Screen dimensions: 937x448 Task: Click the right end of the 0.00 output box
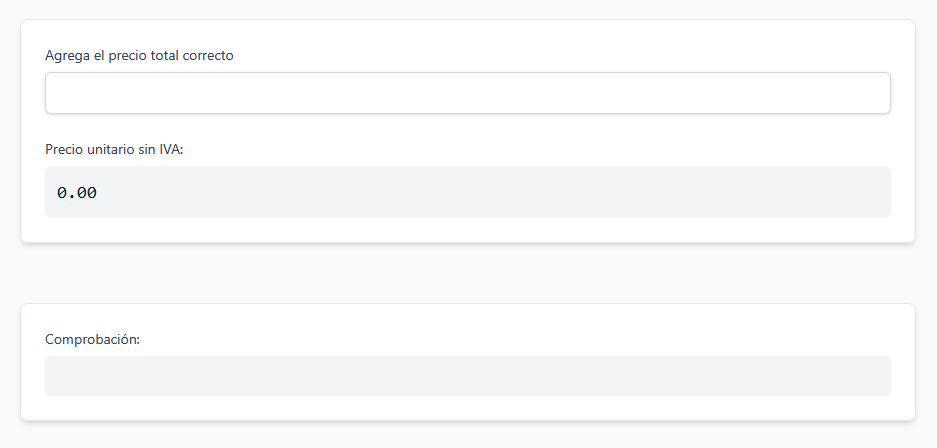tap(870, 192)
